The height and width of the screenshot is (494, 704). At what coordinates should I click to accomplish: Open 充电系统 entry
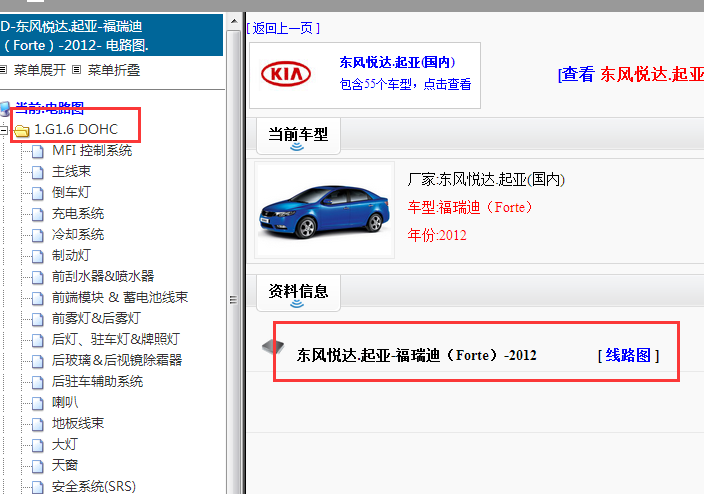coord(78,213)
